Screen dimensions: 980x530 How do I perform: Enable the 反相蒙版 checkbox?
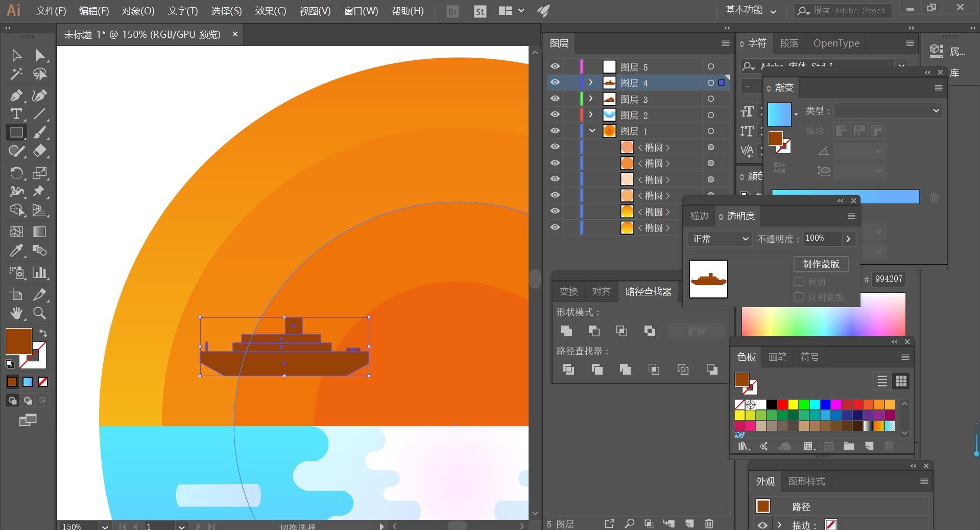799,297
